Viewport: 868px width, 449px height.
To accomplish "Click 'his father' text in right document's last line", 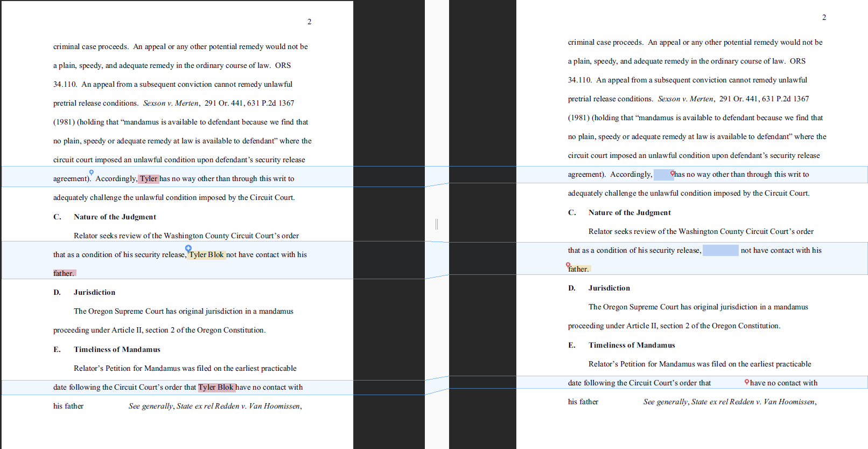I will 583,402.
